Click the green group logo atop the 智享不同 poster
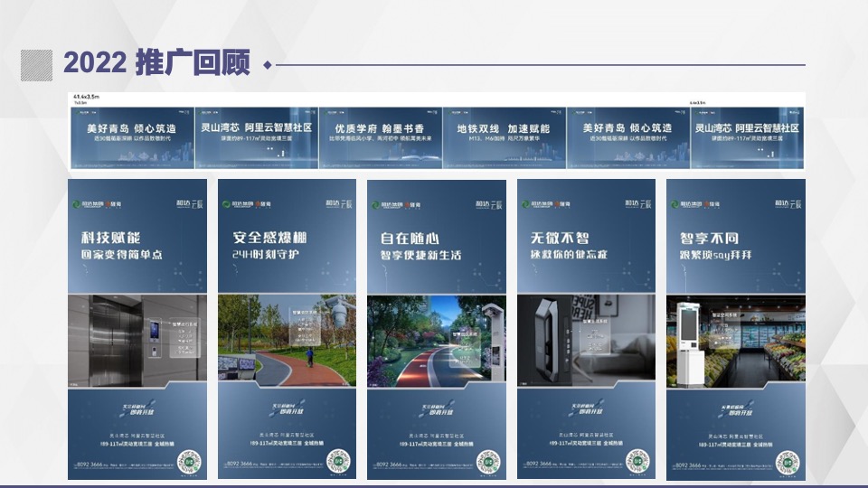Viewport: 868px width, 488px height. (x=675, y=204)
